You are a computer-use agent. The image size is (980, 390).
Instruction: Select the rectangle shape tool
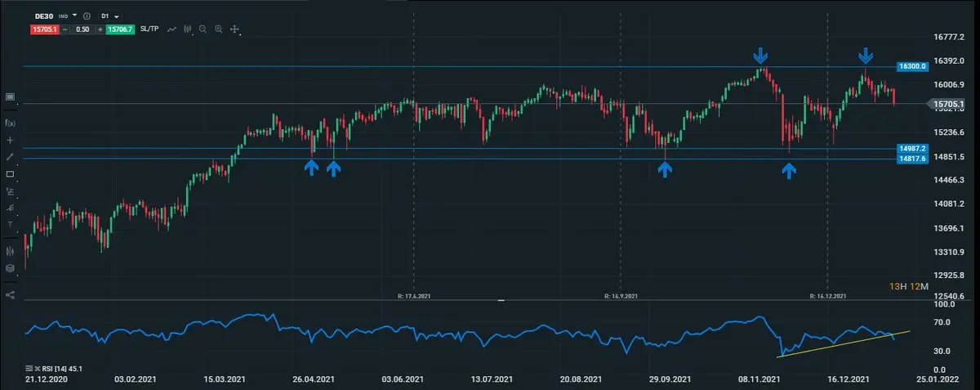point(10,174)
